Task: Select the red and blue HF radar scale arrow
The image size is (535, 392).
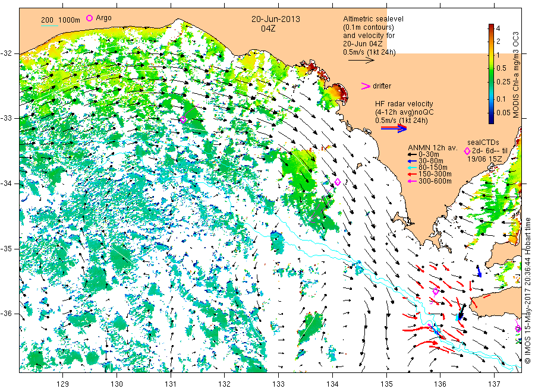Action: 394,128
